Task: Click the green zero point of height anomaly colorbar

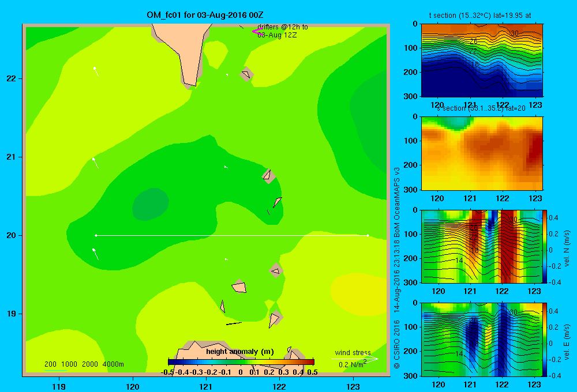Action: point(241,362)
